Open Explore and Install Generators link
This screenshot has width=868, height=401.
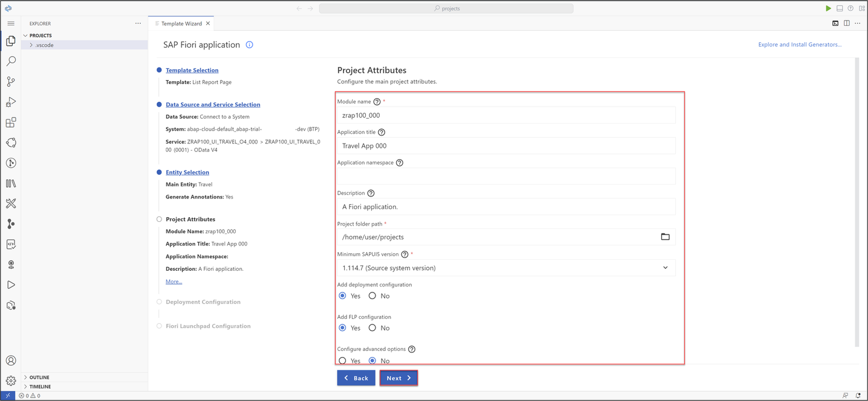[800, 45]
